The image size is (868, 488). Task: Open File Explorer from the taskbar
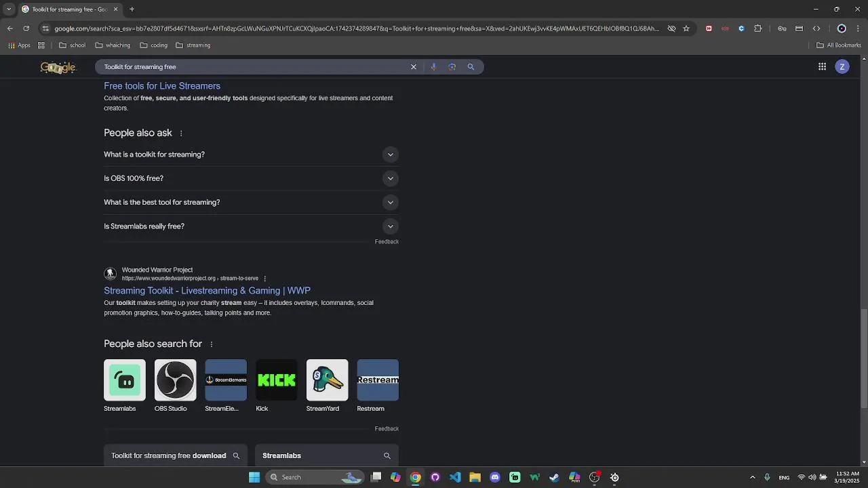475,477
